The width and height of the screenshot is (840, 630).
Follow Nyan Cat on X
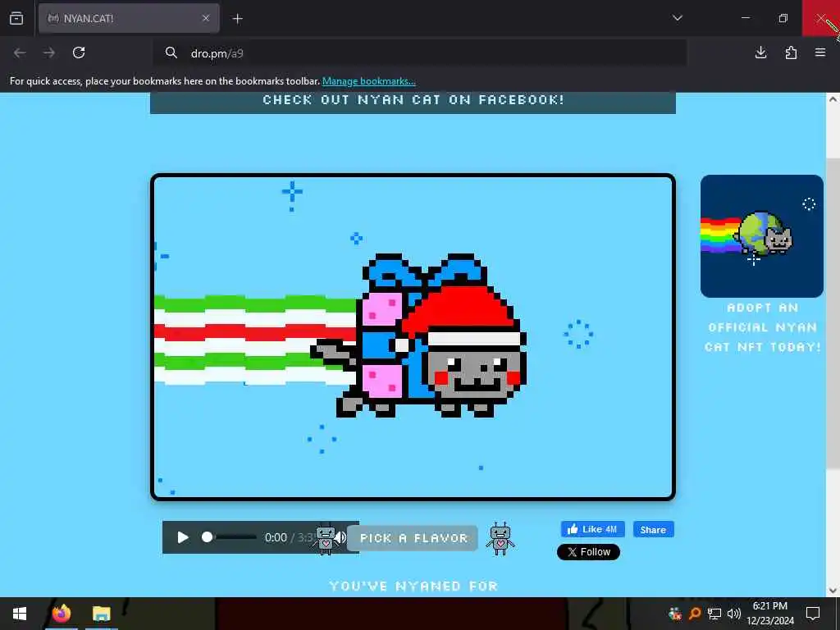[588, 552]
